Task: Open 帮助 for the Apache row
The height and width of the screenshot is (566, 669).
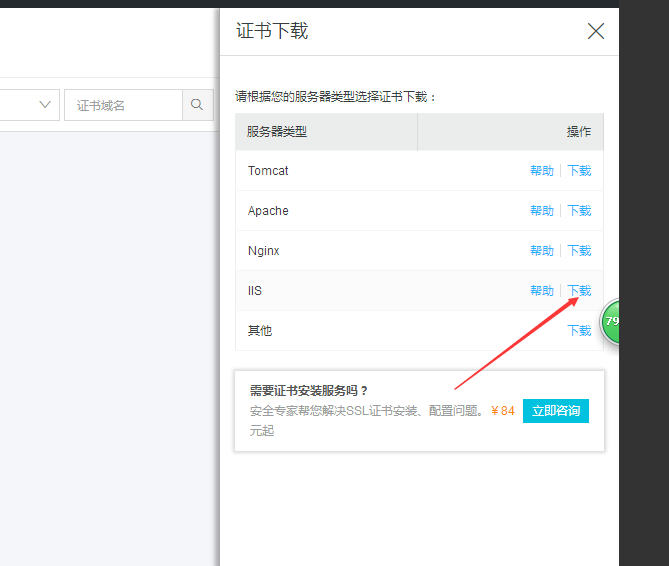Action: 541,211
